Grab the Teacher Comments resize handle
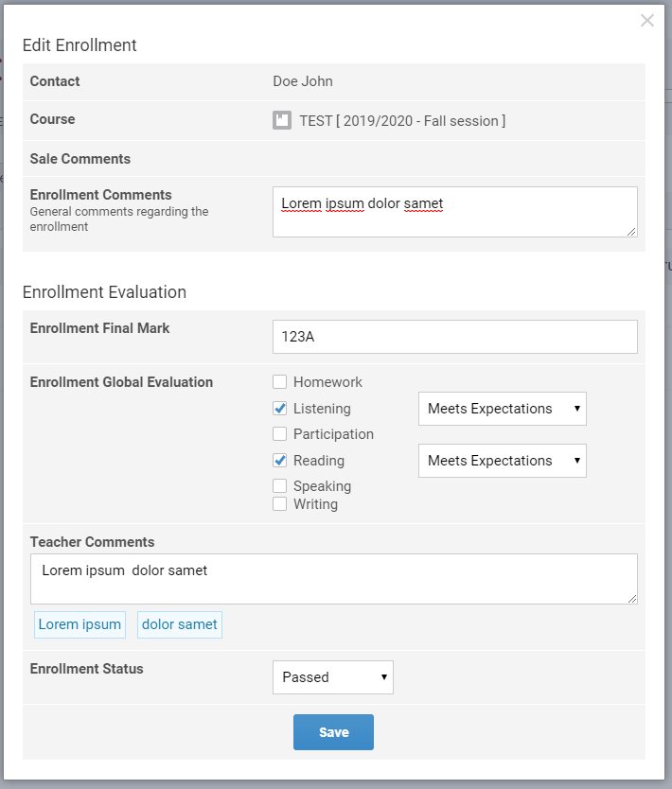The width and height of the screenshot is (672, 789). [x=631, y=598]
